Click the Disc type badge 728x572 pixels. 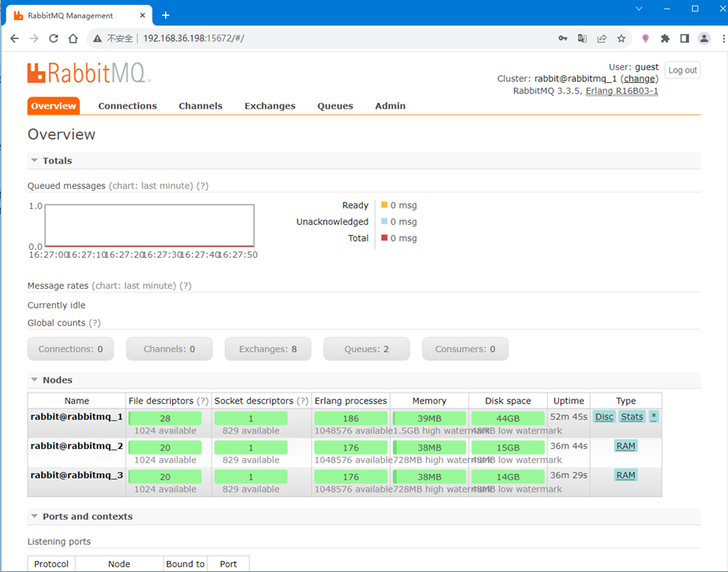pos(604,416)
